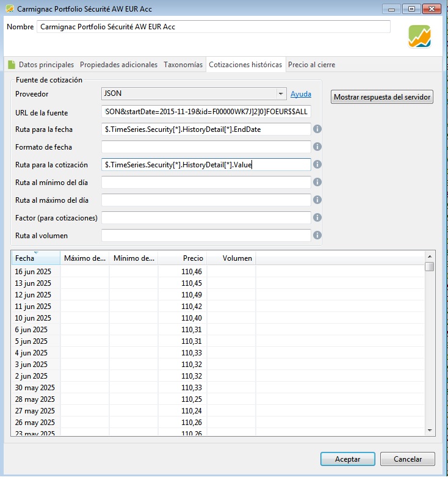448x491 pixels.
Task: Open the Propiedades adicionales tab
Action: 118,65
